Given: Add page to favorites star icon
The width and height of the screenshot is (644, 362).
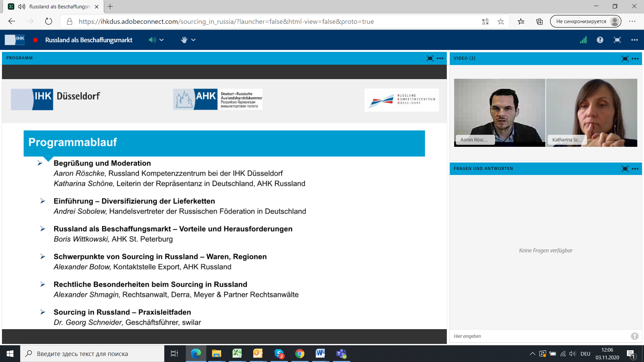Looking at the screenshot, I should tap(501, 21).
